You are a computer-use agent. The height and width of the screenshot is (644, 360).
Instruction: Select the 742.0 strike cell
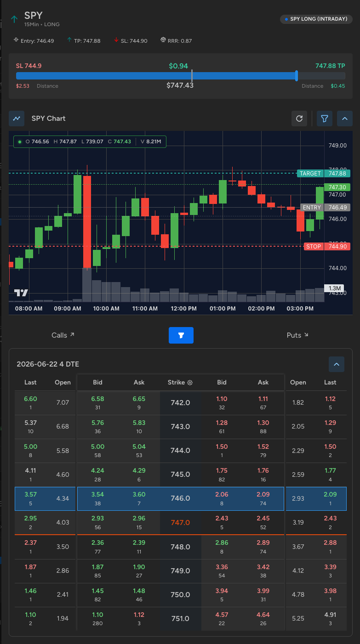tap(180, 403)
